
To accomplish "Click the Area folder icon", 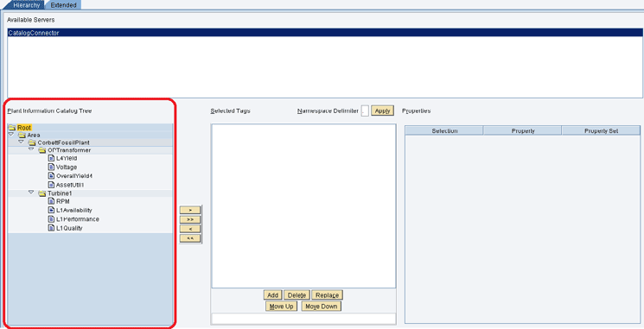I will [22, 135].
